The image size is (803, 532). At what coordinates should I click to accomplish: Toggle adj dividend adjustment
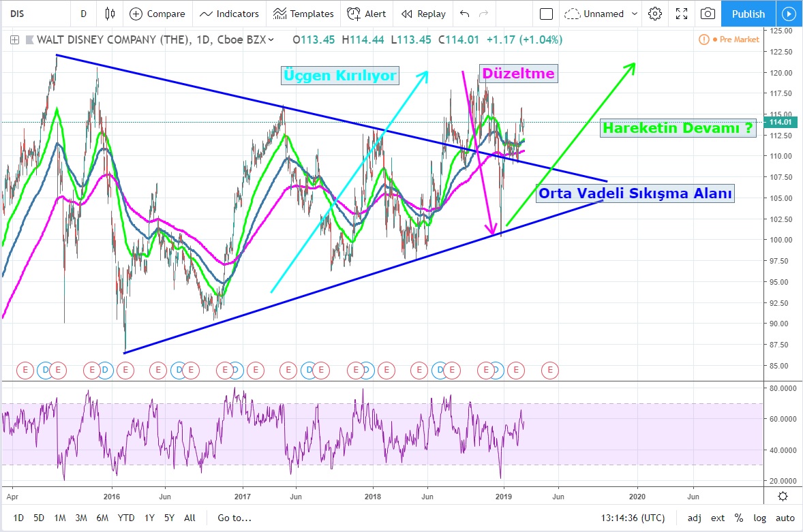(695, 518)
